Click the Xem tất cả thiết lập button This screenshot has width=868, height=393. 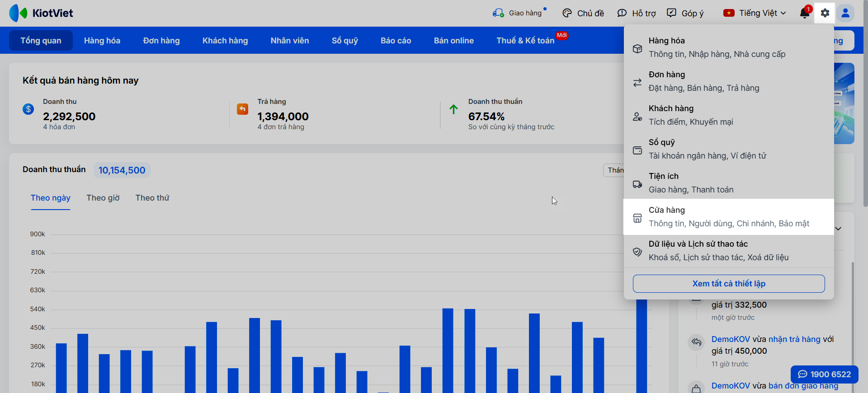(x=729, y=284)
